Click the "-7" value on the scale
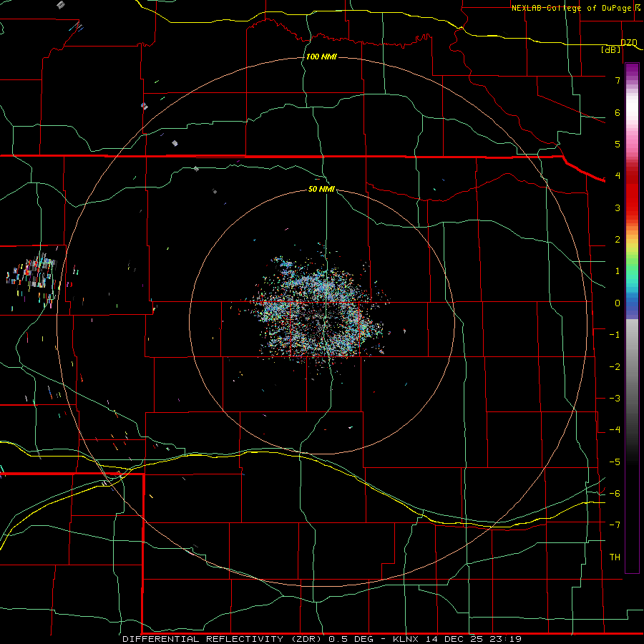 click(x=615, y=525)
